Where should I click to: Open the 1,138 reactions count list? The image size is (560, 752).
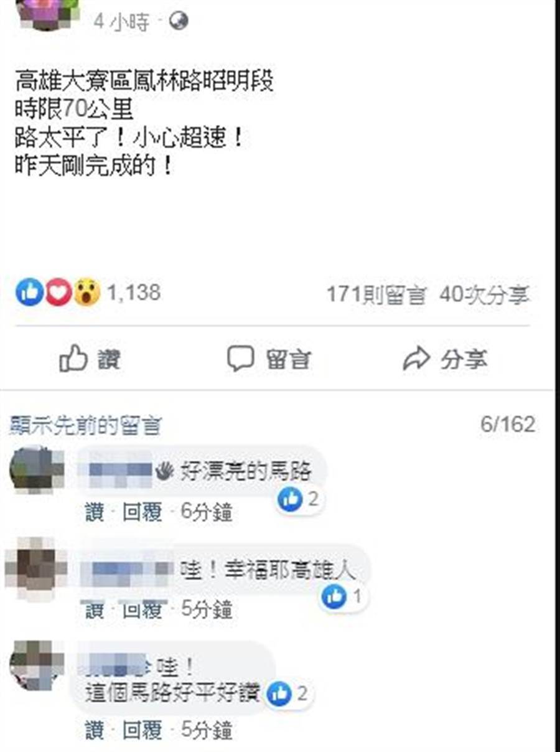pos(134,292)
